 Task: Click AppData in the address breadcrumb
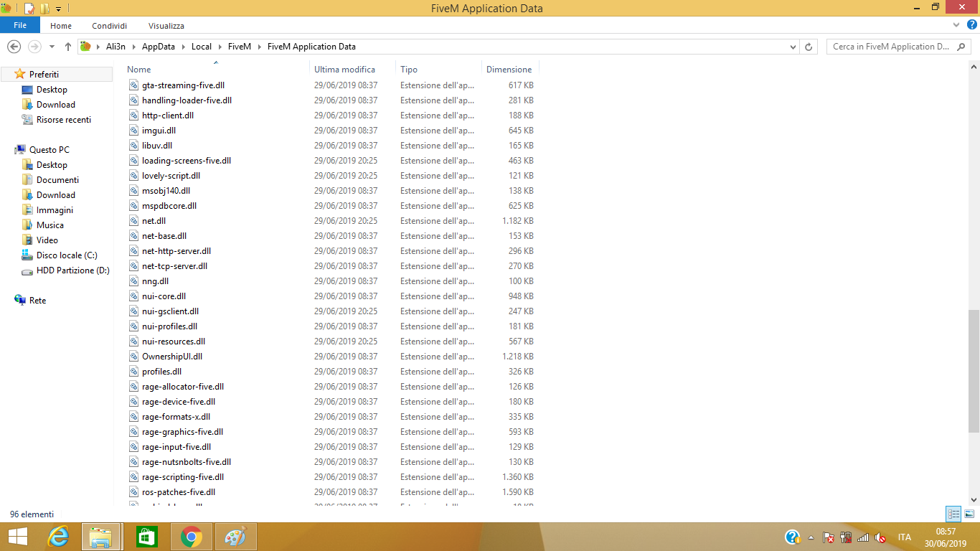point(159,47)
